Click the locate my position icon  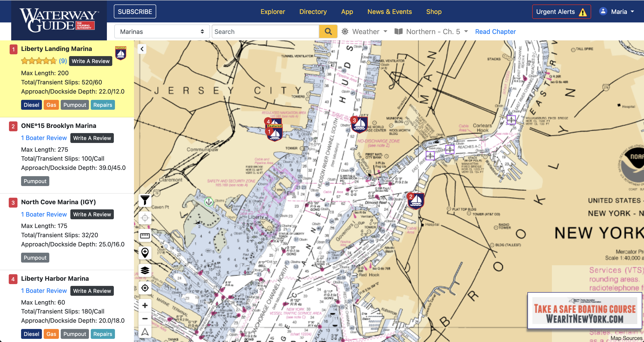point(145,288)
